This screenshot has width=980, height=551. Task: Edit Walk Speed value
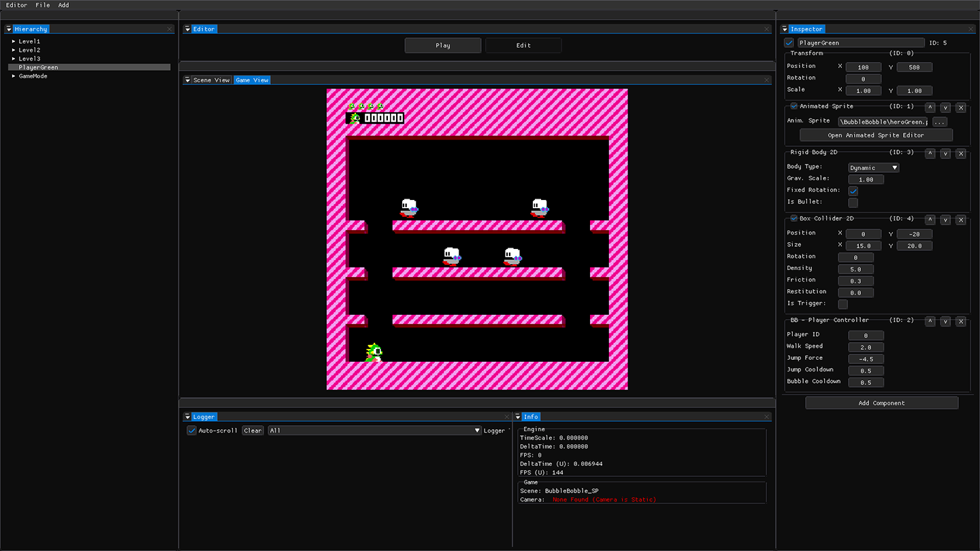pyautogui.click(x=866, y=348)
